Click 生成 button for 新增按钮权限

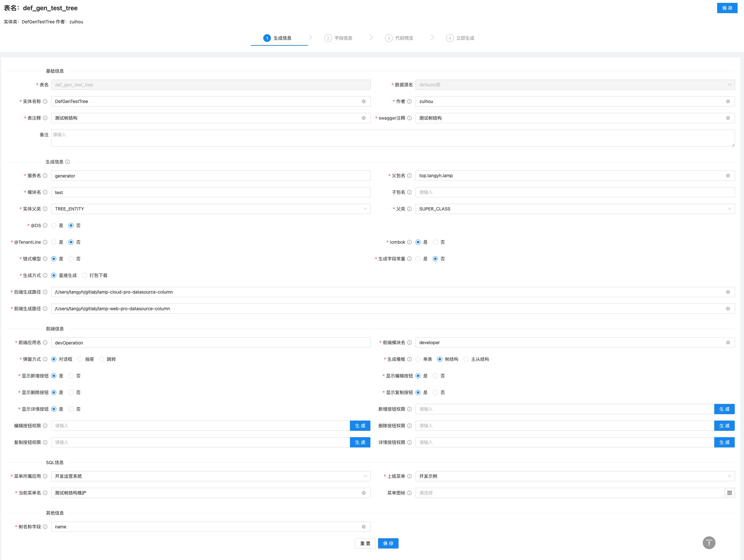[724, 409]
